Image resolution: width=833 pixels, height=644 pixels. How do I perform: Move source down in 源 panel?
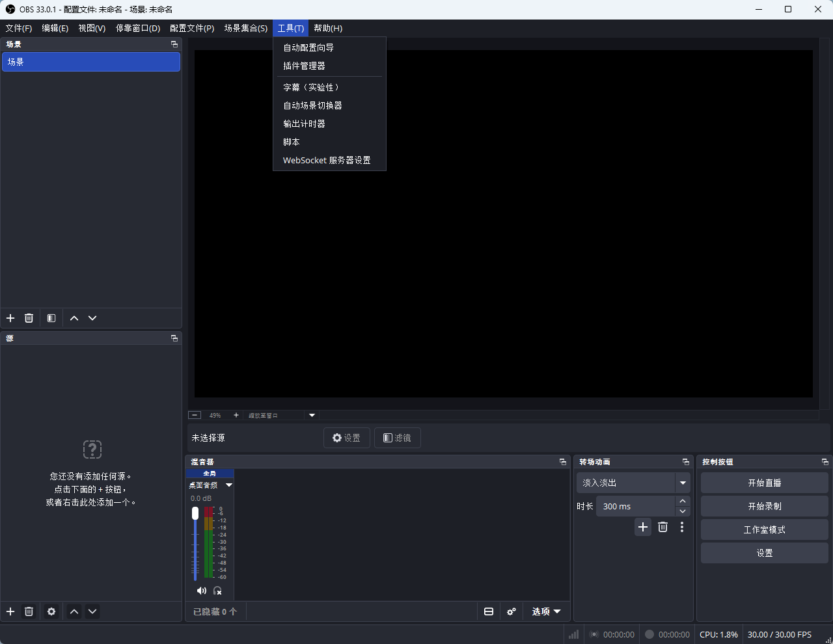click(x=92, y=611)
